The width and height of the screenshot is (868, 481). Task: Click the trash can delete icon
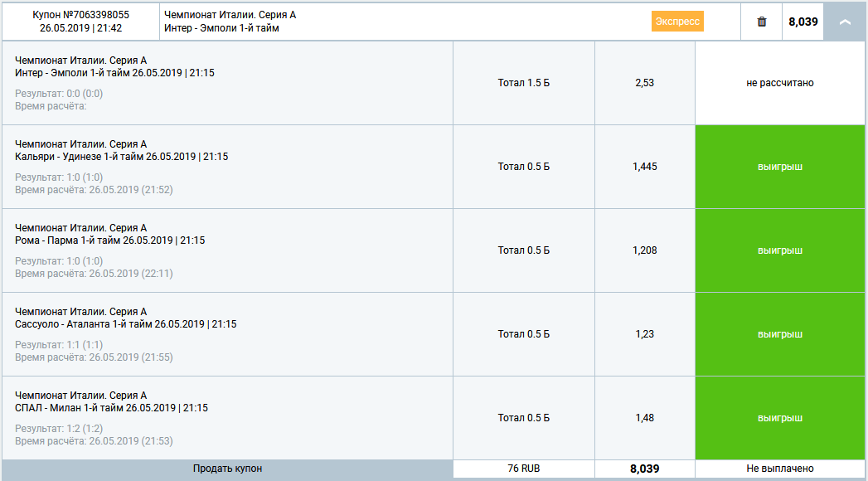762,22
